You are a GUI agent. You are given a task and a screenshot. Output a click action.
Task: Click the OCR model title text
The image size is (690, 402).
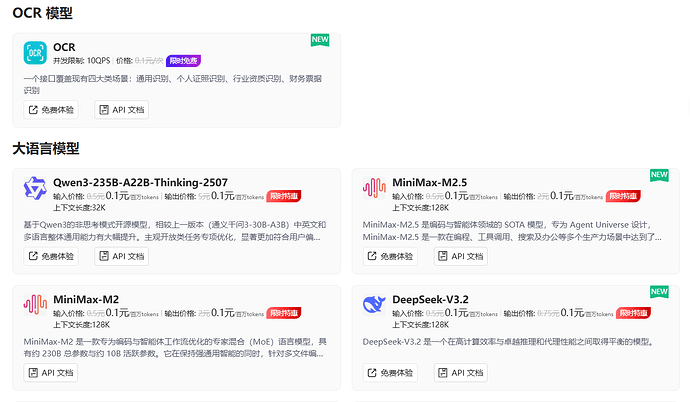click(x=64, y=47)
